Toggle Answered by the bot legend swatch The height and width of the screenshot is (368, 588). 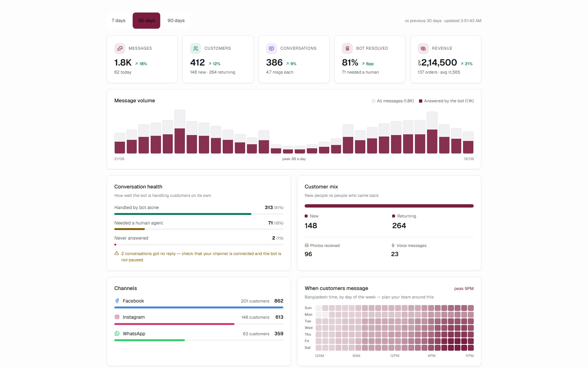pos(420,101)
